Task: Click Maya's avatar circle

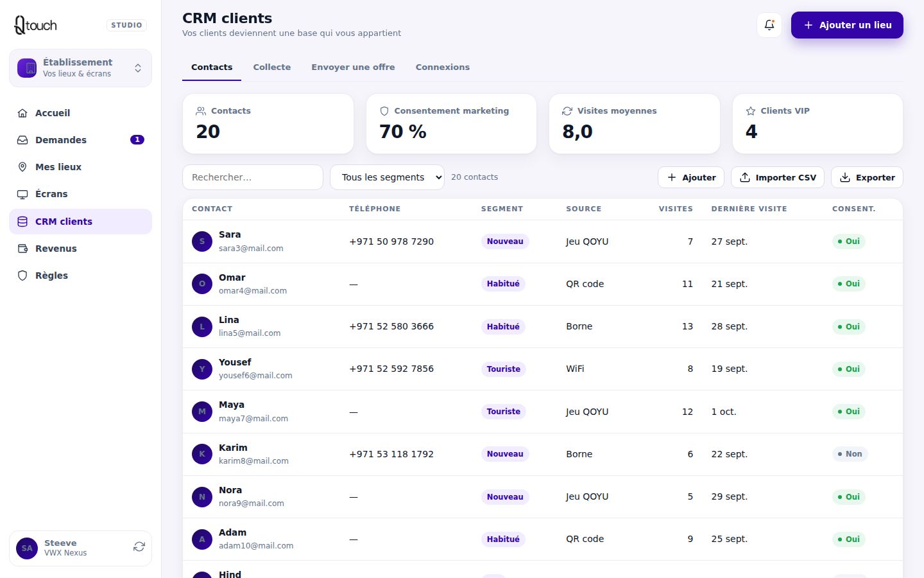Action: (202, 412)
